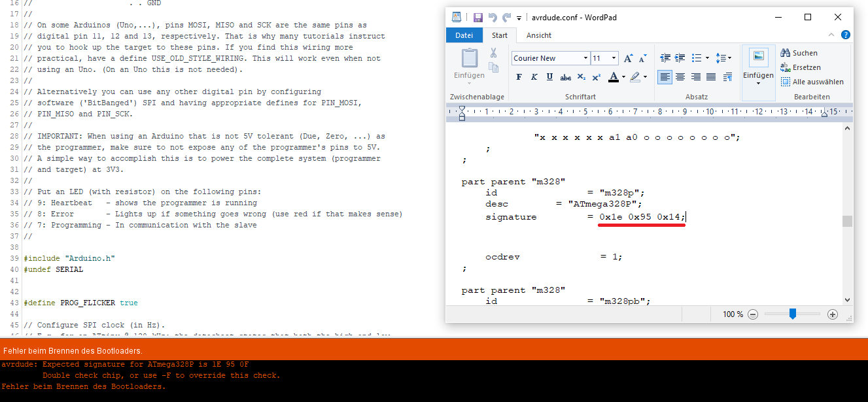
Task: Place cursor after 0x1e 0x95 0x14;
Action: pos(687,216)
